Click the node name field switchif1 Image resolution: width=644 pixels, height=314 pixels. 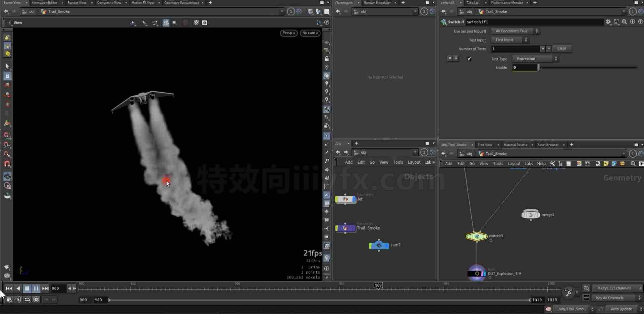pos(535,22)
